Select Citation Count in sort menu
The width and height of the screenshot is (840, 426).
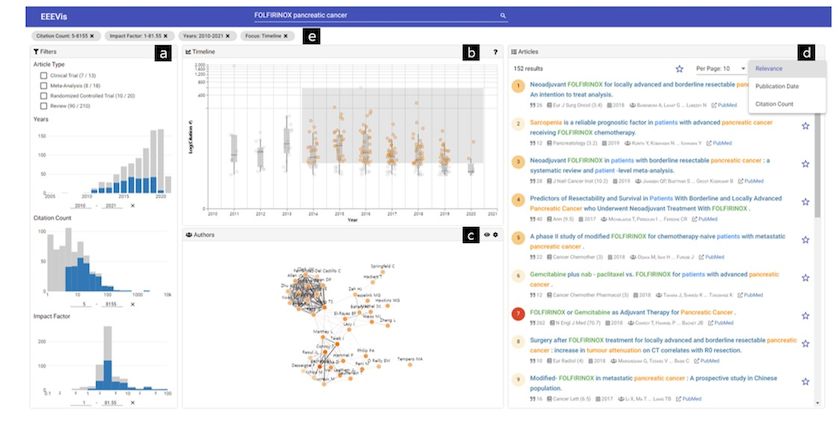773,103
